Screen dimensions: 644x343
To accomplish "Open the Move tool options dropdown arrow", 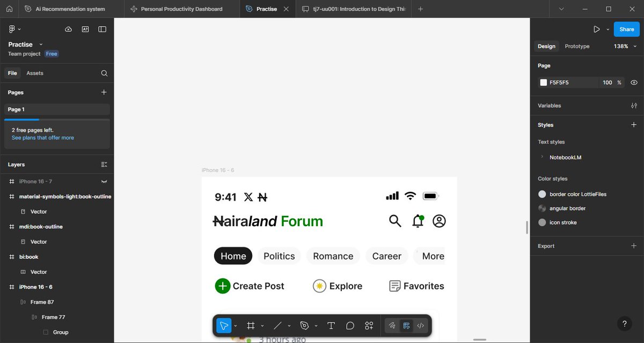I will [x=236, y=326].
